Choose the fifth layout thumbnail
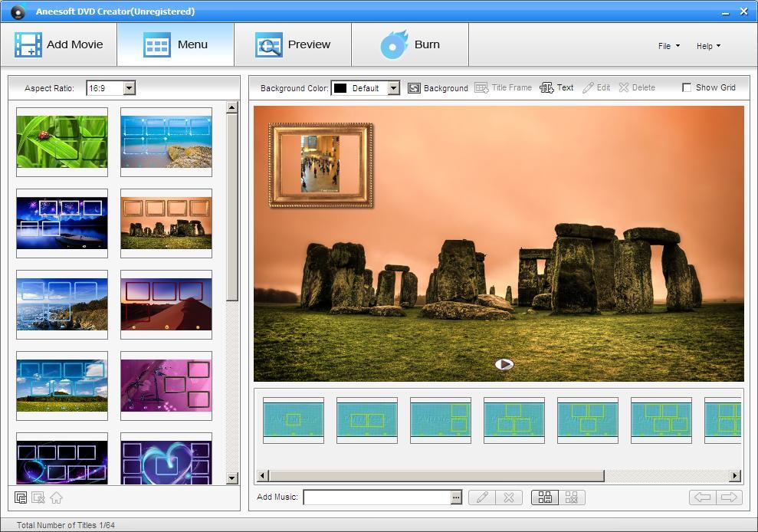 (588, 420)
